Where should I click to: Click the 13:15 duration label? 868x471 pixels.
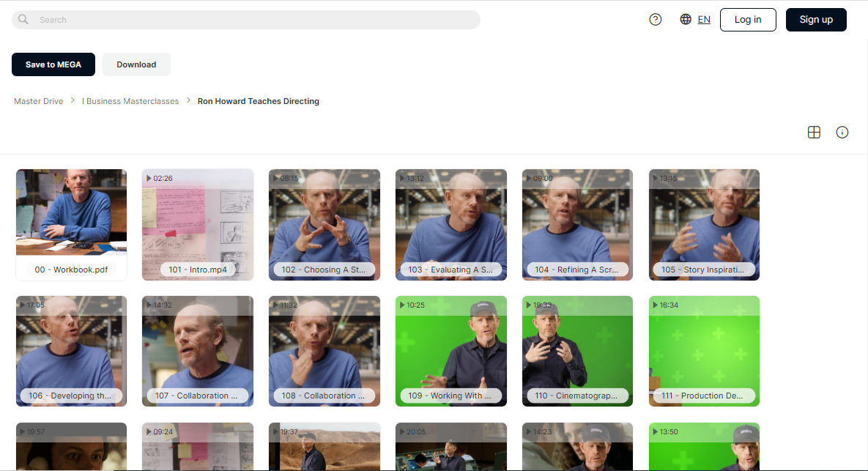668,178
